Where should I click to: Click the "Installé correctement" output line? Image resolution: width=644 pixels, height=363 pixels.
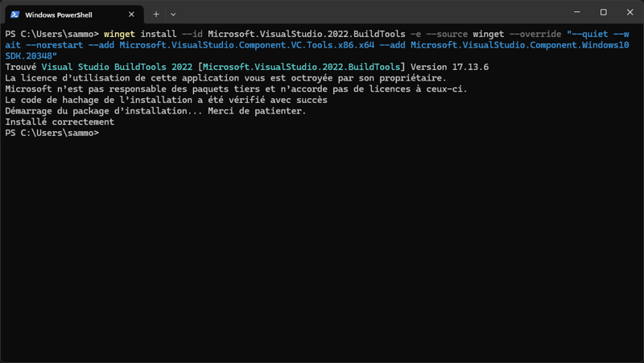tap(60, 122)
